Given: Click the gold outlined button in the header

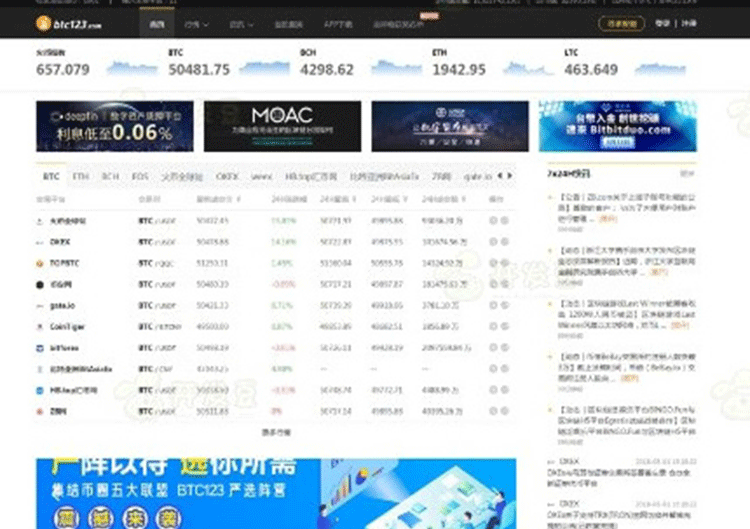Looking at the screenshot, I should point(621,23).
